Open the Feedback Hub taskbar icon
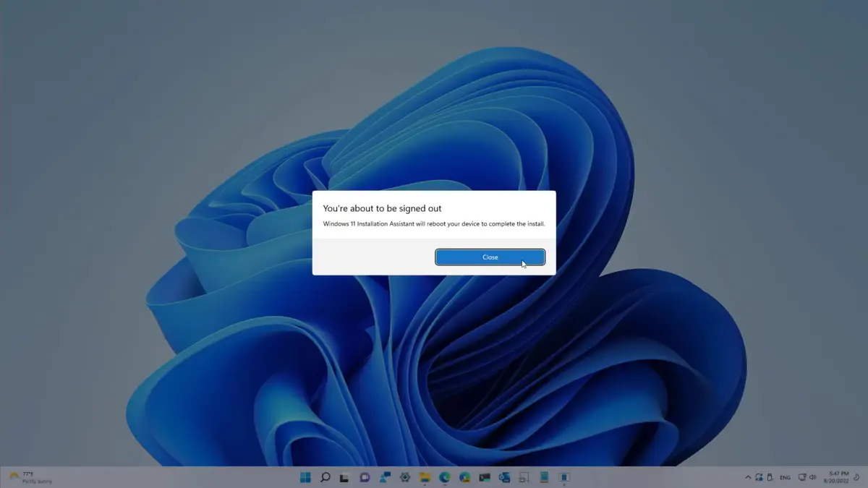The image size is (868, 488). pyautogui.click(x=385, y=477)
